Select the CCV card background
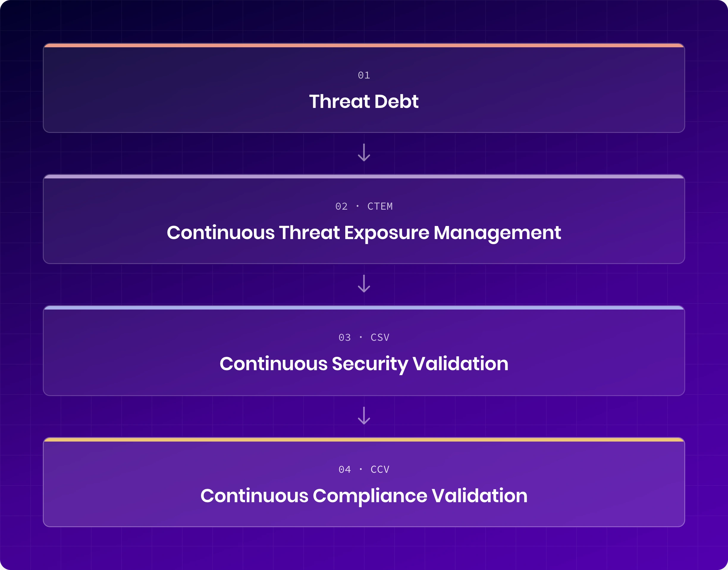Viewport: 728px width, 570px height. tap(364, 482)
